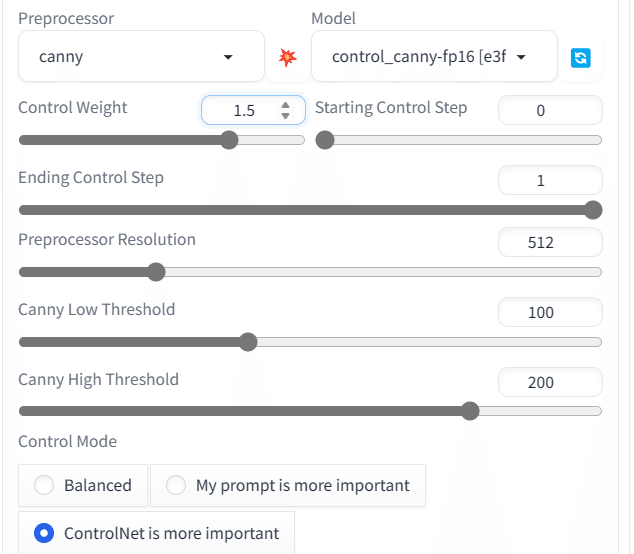Click the Preprocessor dropdown arrow
The image size is (634, 554).
(x=228, y=57)
